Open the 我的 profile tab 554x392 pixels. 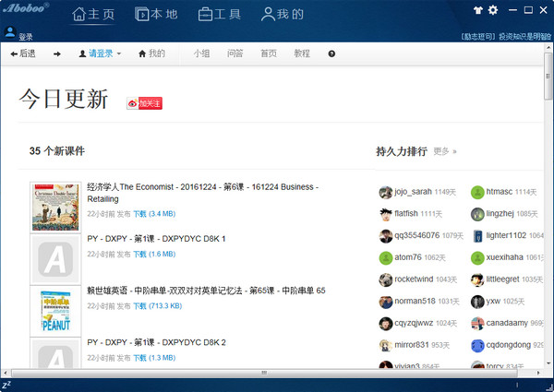coord(282,15)
